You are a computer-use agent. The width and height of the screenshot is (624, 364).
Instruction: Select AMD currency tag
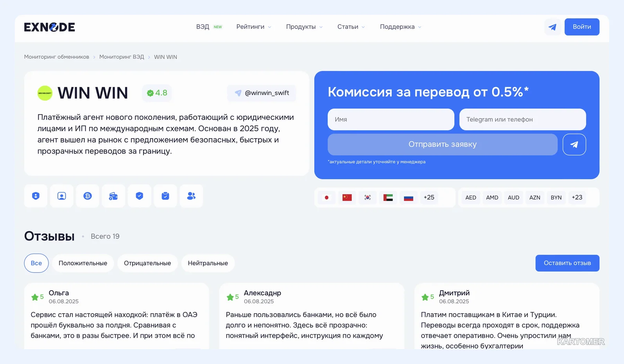click(x=492, y=198)
